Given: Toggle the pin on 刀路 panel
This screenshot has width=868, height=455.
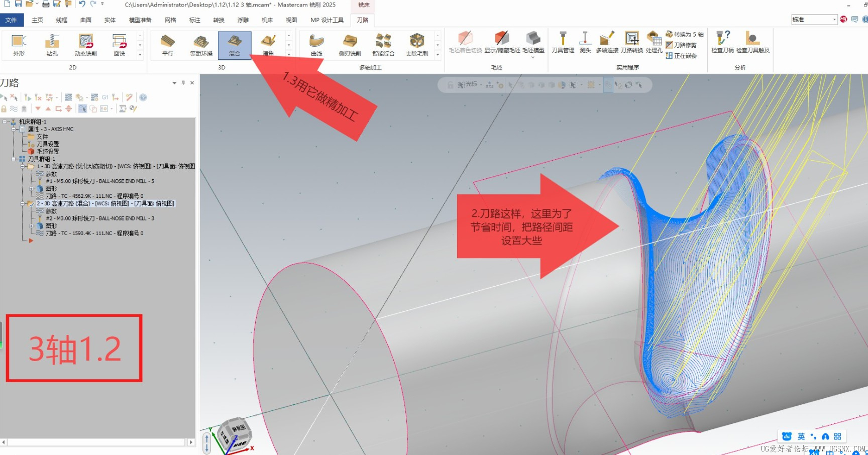Looking at the screenshot, I should click(x=183, y=83).
